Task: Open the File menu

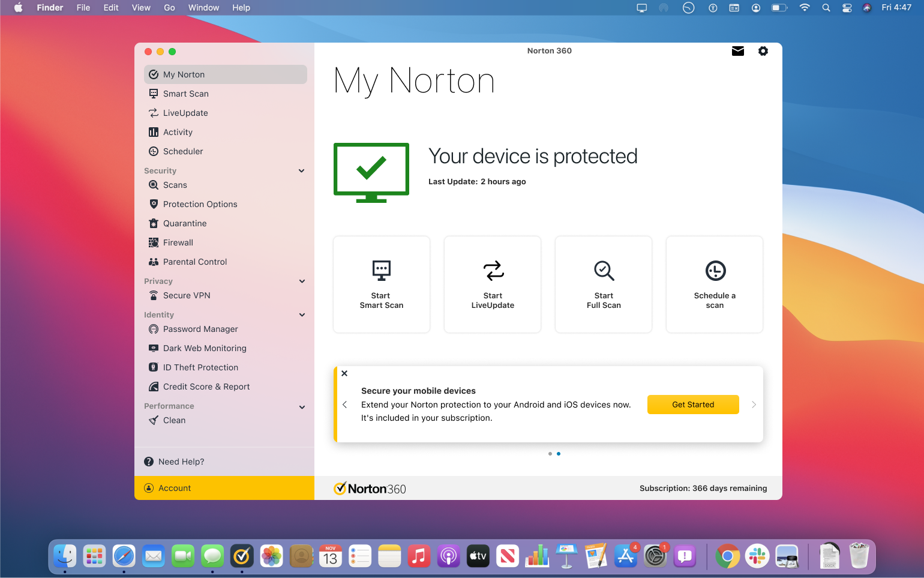Action: pos(83,8)
